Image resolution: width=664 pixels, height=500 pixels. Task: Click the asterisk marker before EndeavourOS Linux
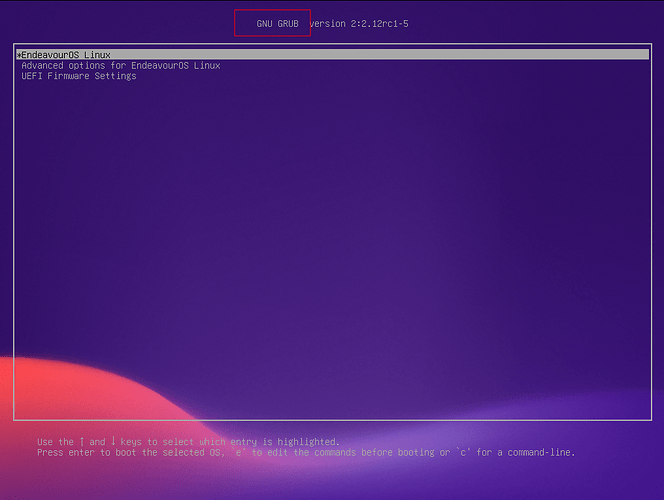(19, 54)
